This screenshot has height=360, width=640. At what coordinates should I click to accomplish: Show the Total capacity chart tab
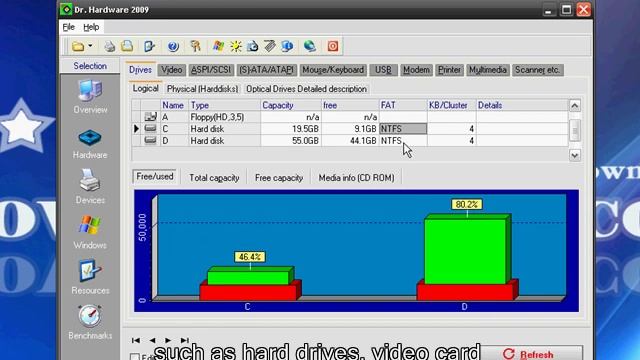click(214, 178)
